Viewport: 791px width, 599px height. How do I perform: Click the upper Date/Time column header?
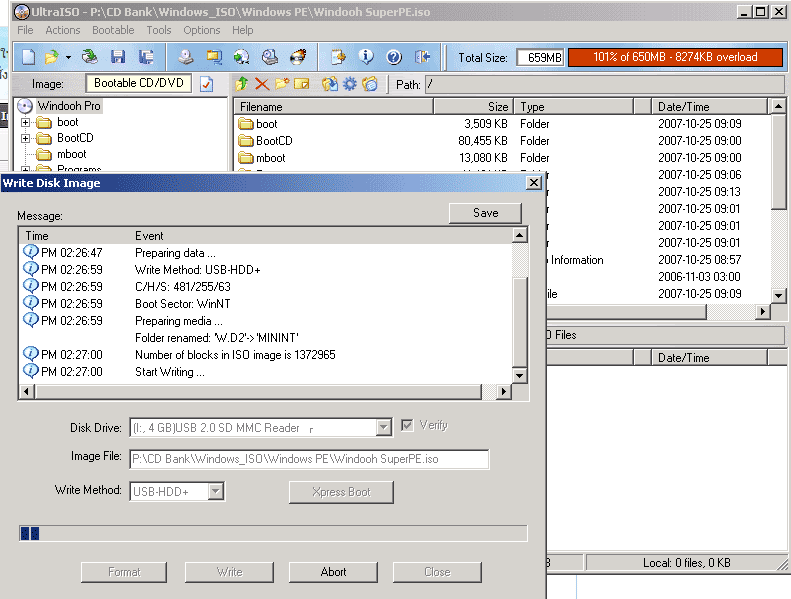[x=709, y=106]
